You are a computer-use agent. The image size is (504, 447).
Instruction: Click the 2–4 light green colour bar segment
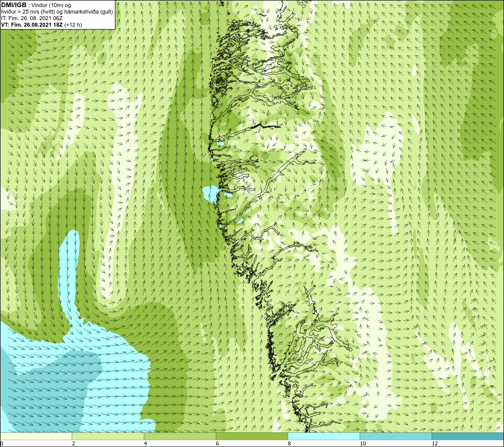click(108, 436)
